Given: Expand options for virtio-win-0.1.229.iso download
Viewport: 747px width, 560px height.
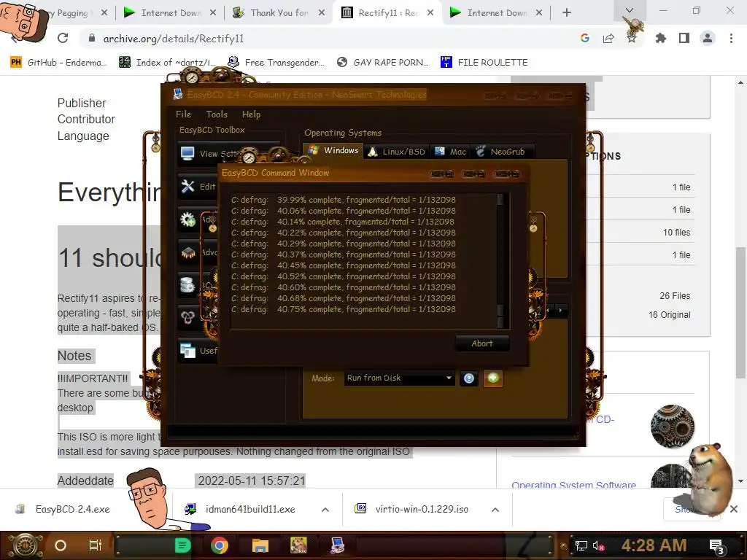Looking at the screenshot, I should pyautogui.click(x=495, y=510).
